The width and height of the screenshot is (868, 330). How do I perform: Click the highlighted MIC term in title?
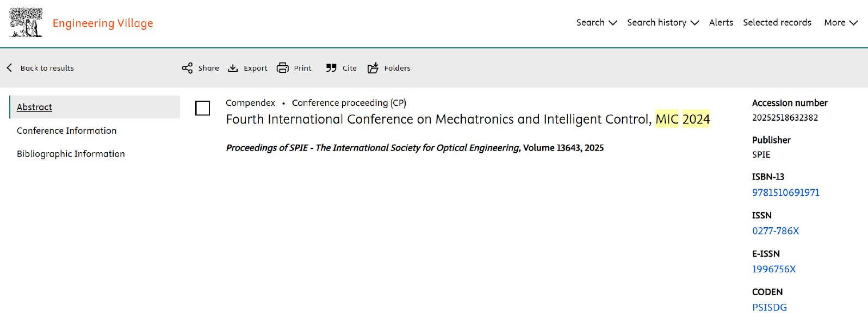[x=667, y=119]
